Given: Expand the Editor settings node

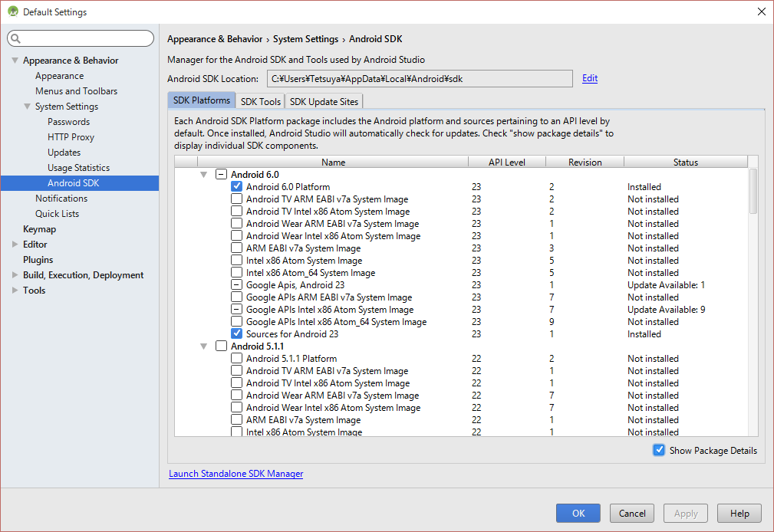Looking at the screenshot, I should tap(15, 245).
